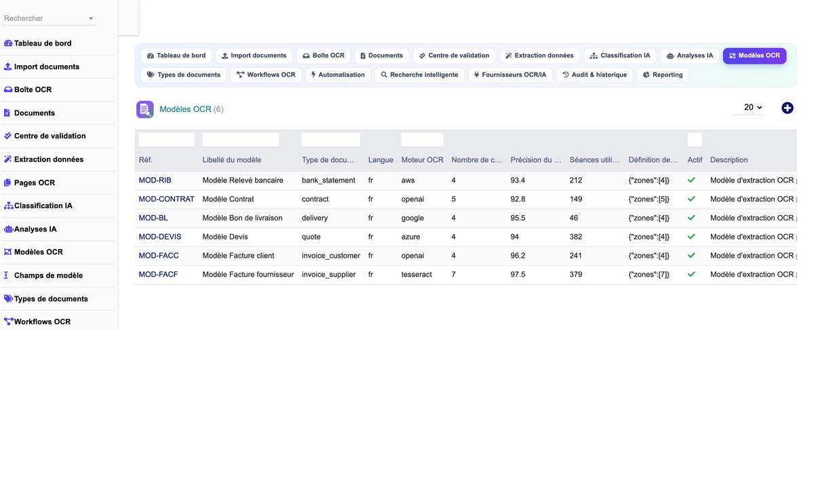The height and width of the screenshot is (504, 814).
Task: Click the Type de document filter field
Action: click(x=331, y=140)
